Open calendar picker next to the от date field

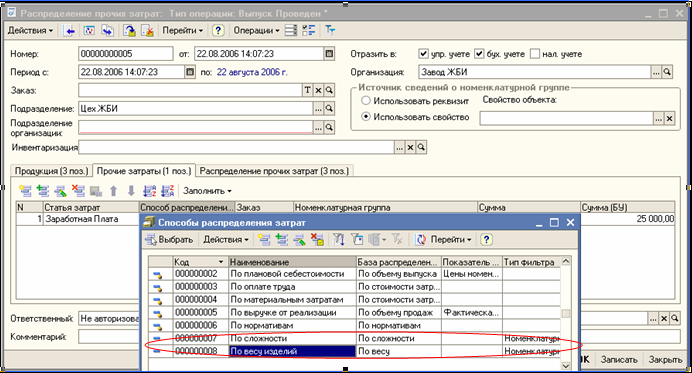click(x=329, y=54)
